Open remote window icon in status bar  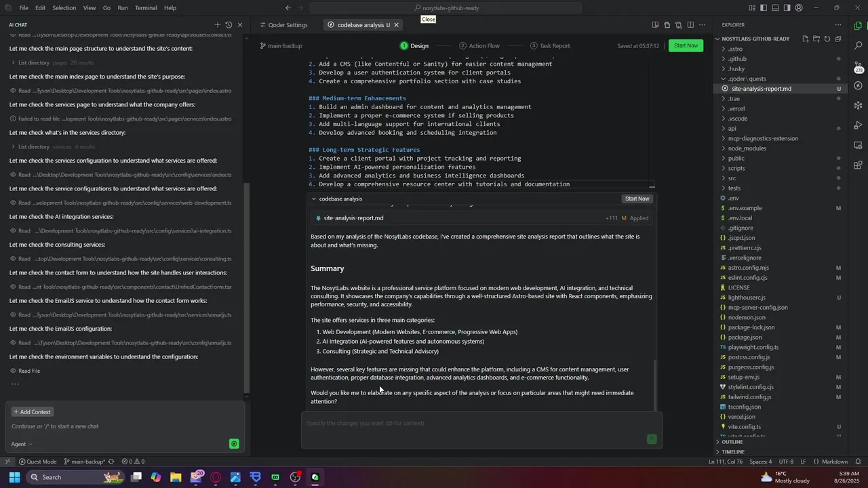coord(7,462)
